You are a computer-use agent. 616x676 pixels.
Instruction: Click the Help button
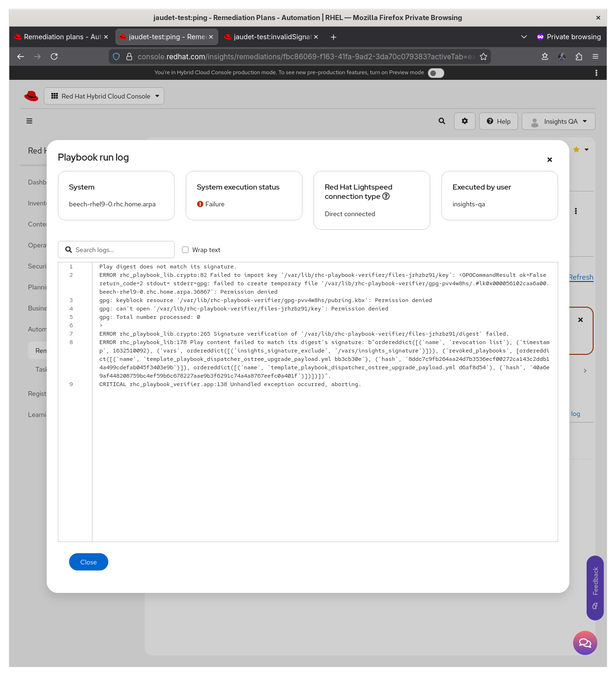(x=498, y=121)
